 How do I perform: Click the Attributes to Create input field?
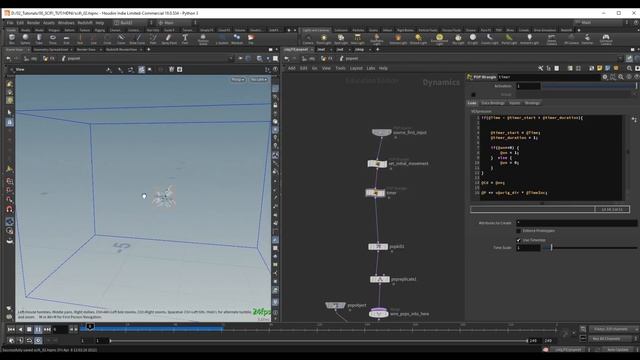click(x=577, y=223)
